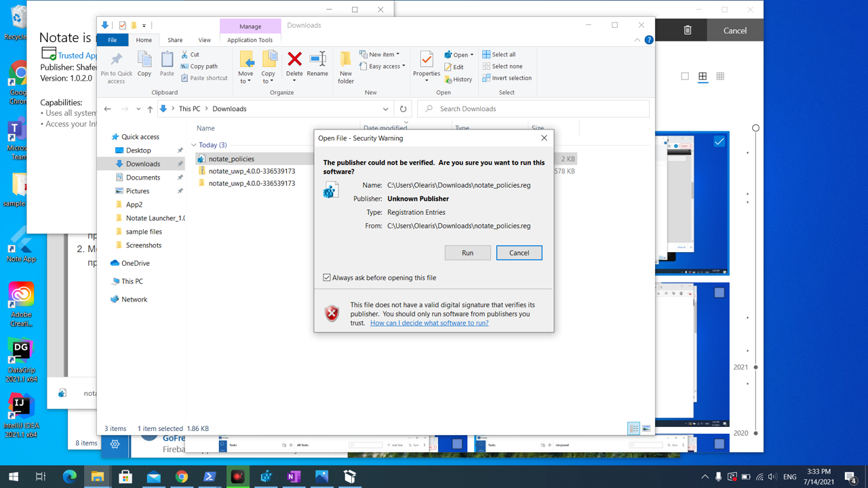Screen dimensions: 868x488
Task: Cancel the Open File security warning
Action: [x=519, y=253]
